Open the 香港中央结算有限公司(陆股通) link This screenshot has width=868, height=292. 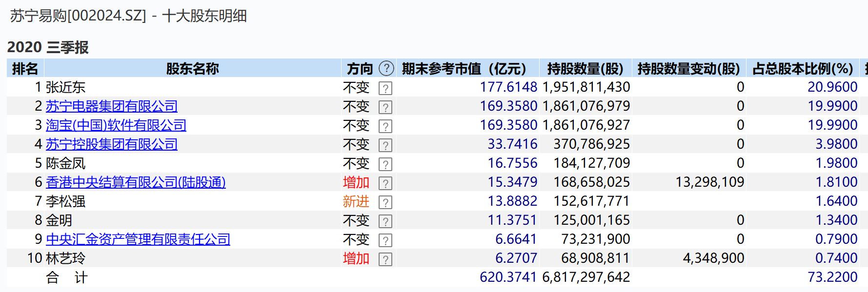pyautogui.click(x=136, y=182)
